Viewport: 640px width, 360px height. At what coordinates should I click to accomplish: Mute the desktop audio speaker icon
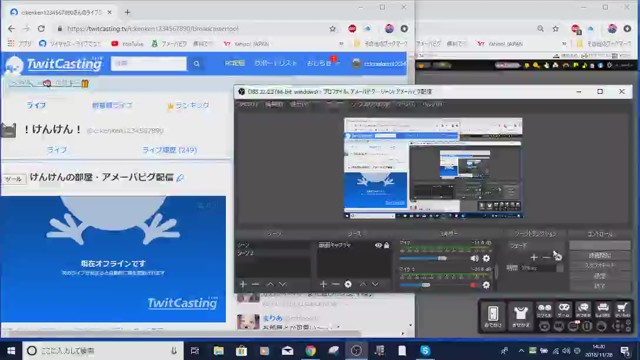[x=474, y=258]
